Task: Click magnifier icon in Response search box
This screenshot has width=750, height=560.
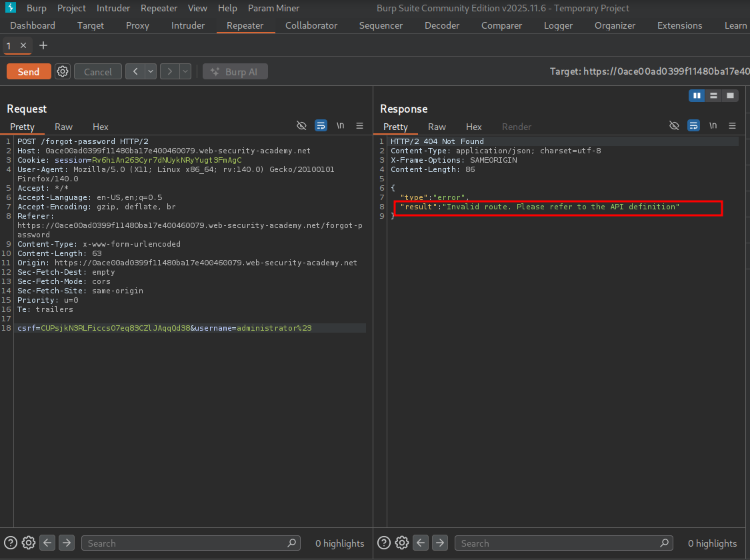Action: [665, 543]
